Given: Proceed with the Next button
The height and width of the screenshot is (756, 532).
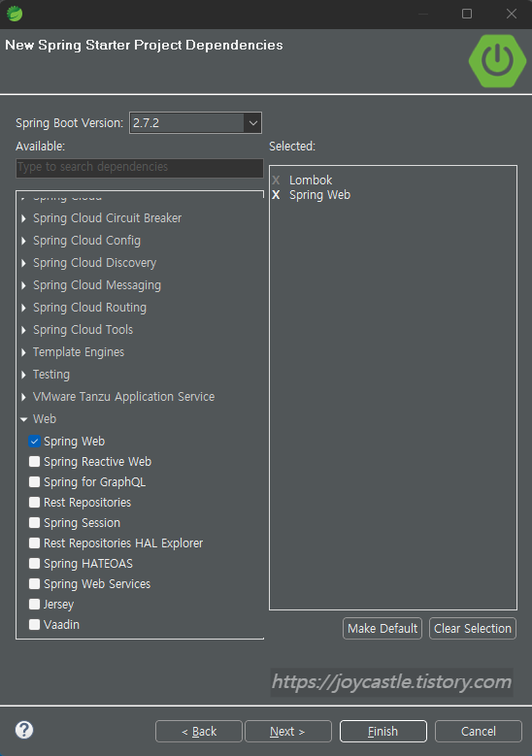Looking at the screenshot, I should 288,732.
